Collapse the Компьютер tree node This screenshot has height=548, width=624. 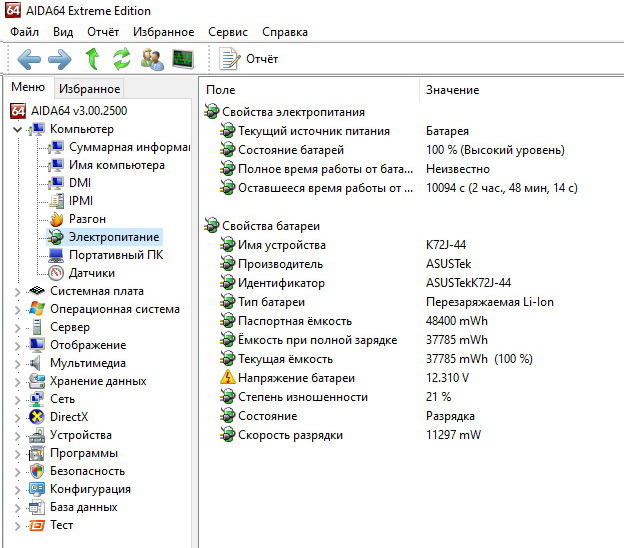[x=17, y=129]
